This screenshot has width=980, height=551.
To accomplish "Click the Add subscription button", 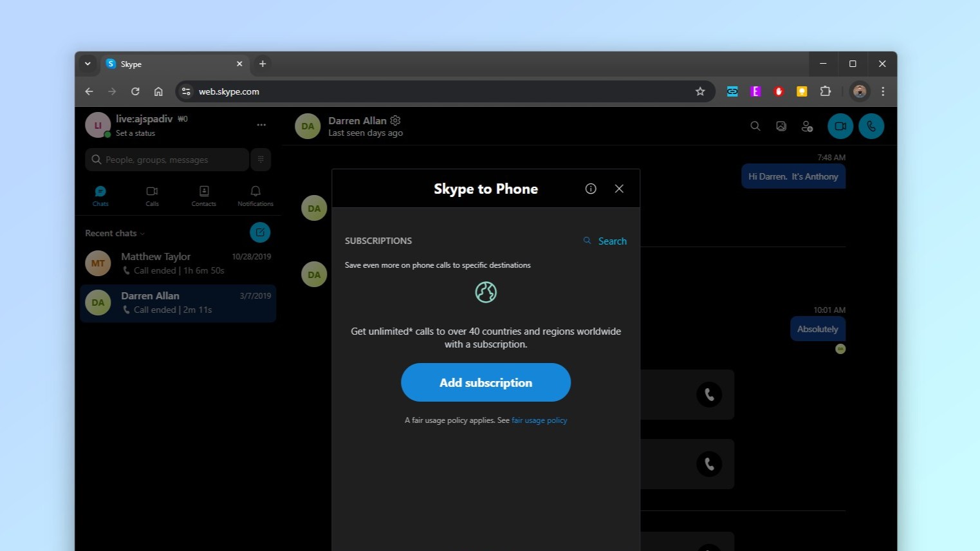I will 485,382.
